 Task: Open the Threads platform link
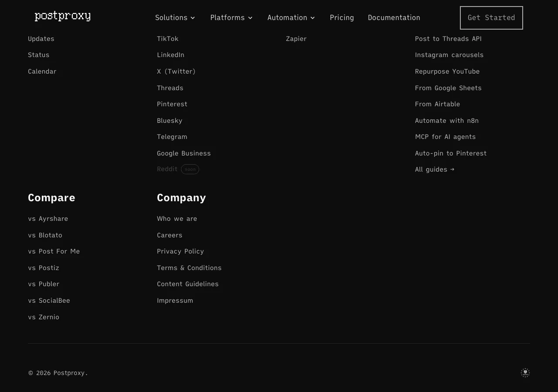[x=170, y=88]
